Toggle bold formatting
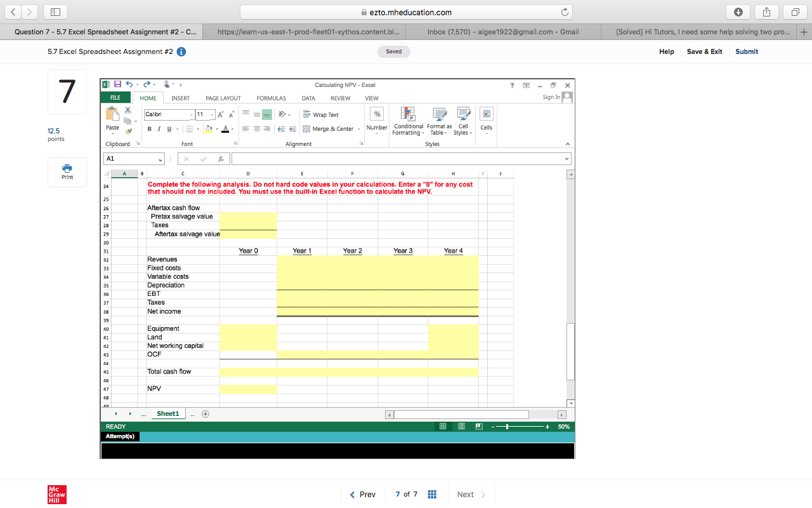 149,128
